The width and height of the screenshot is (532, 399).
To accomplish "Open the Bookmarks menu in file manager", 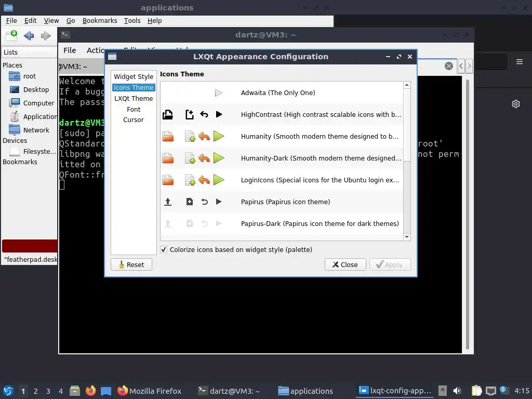I will pyautogui.click(x=100, y=21).
